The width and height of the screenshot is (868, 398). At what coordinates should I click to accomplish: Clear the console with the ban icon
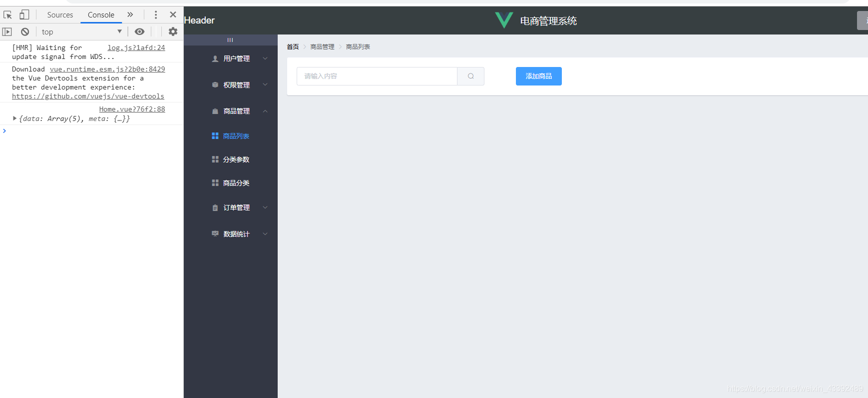tap(25, 31)
